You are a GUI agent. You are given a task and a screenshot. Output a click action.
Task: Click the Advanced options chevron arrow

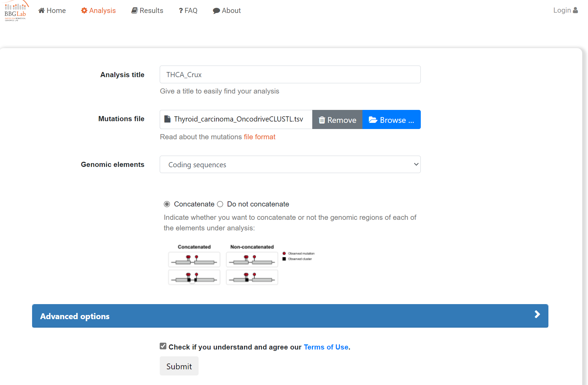537,314
